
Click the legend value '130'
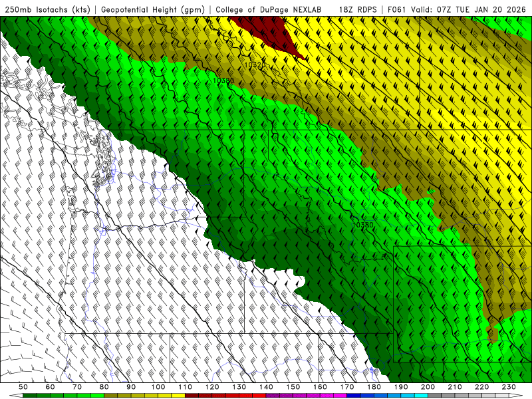(x=239, y=387)
